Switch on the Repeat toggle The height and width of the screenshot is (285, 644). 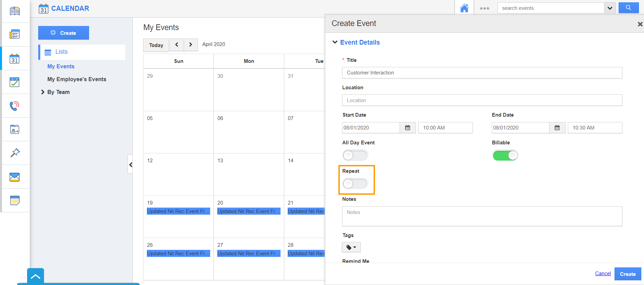click(x=355, y=184)
